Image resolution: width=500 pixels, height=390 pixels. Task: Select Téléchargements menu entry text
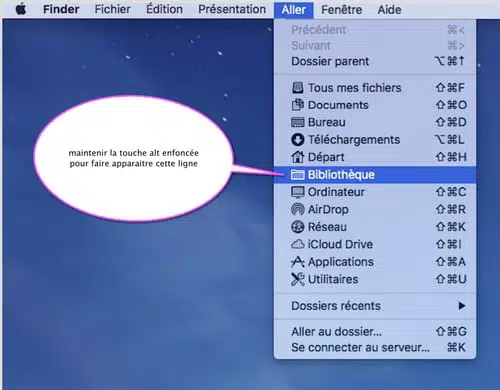354,140
